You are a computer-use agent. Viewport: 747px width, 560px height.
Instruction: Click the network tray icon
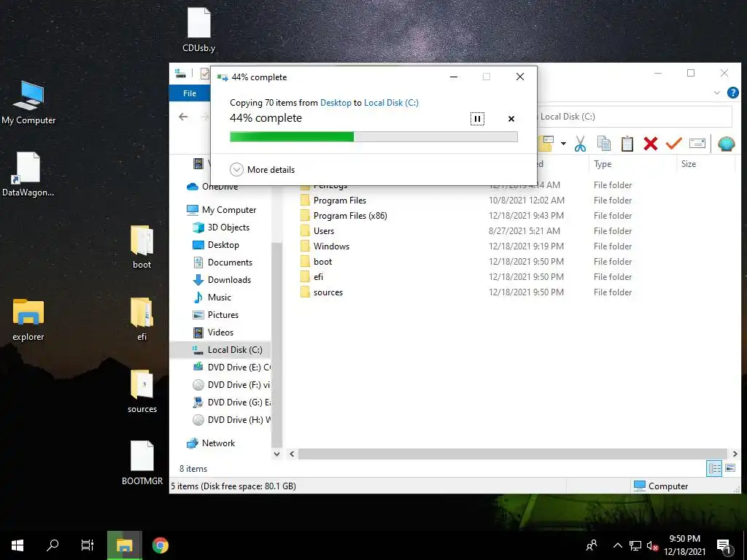pyautogui.click(x=635, y=546)
